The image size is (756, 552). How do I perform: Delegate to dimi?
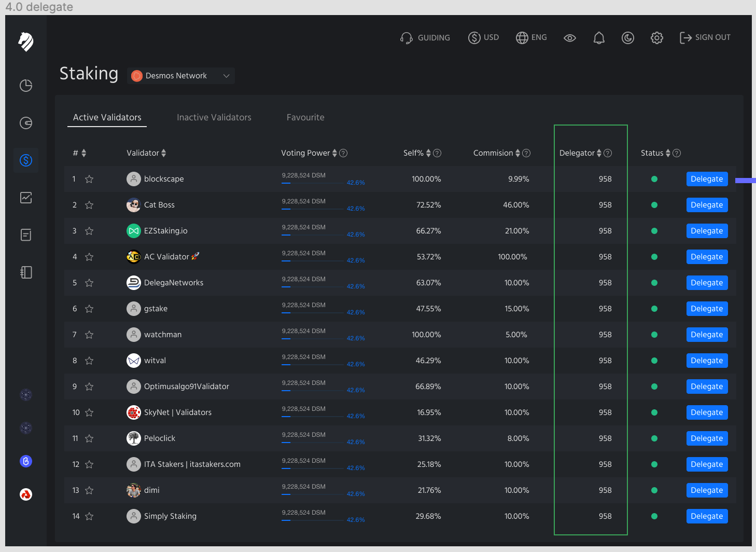(707, 490)
